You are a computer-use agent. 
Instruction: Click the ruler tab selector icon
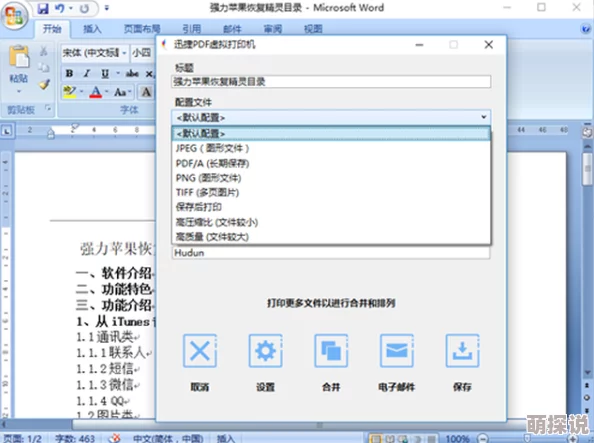point(7,131)
